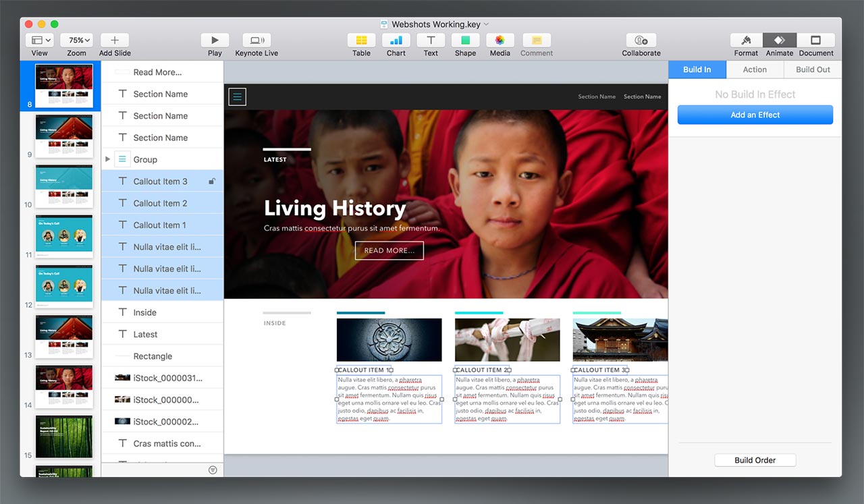This screenshot has width=864, height=504.
Task: Toggle the Format inspector panel
Action: (x=746, y=40)
